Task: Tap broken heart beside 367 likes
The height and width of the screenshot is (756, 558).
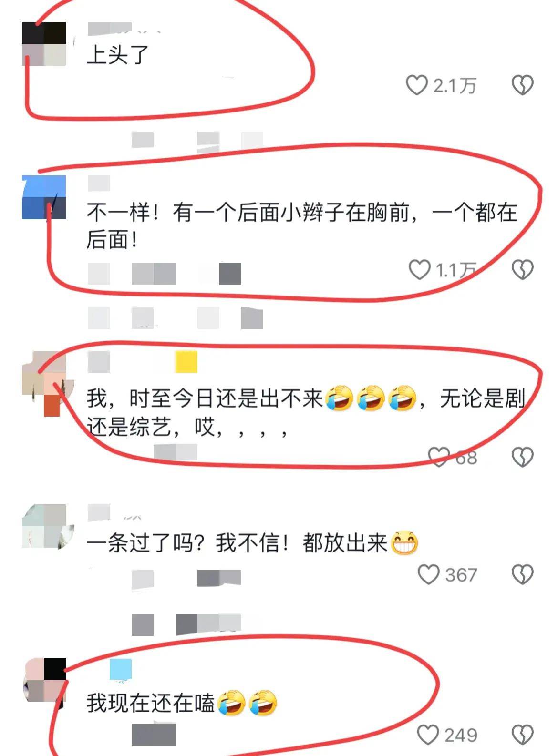Action: click(x=522, y=574)
